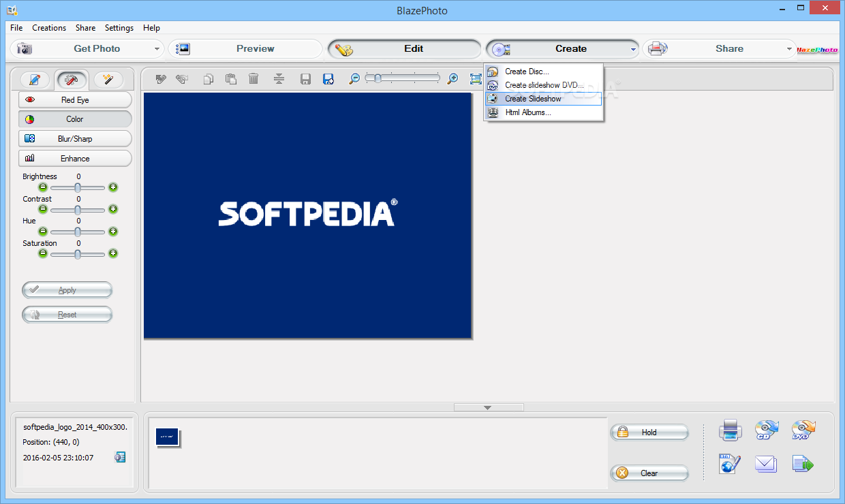Click the email envelope icon
The width and height of the screenshot is (845, 504).
766,464
